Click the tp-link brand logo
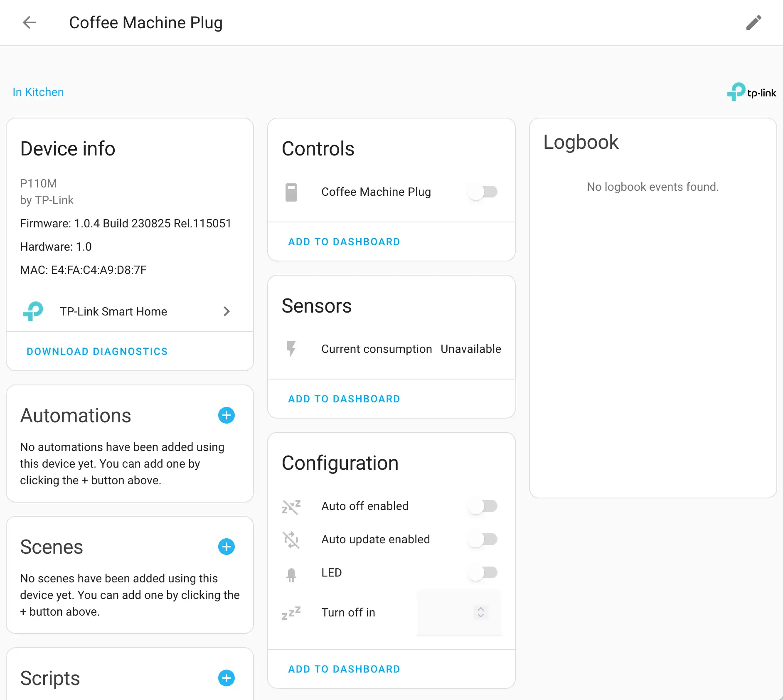Screen dimensions: 783x700 pyautogui.click(x=751, y=92)
